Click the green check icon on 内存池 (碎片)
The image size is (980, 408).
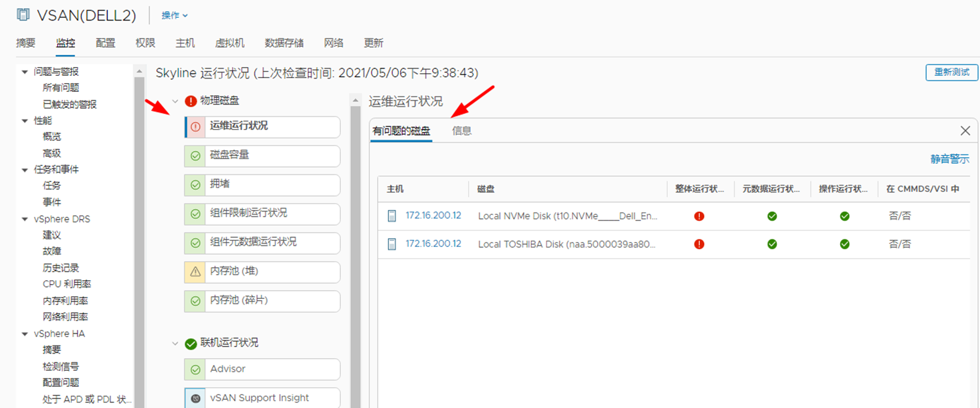click(x=195, y=301)
